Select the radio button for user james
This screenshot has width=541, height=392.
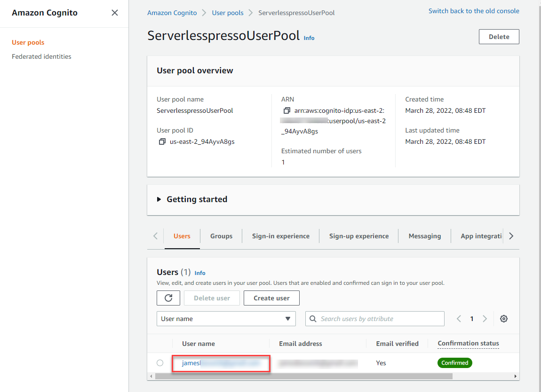coord(160,363)
